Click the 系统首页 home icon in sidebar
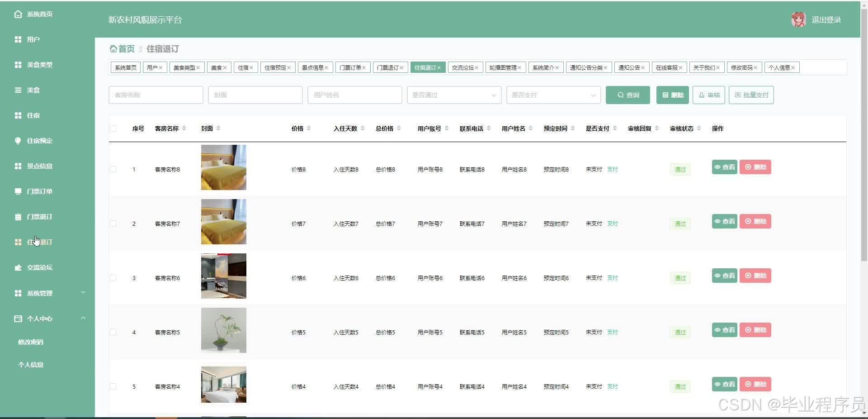Viewport: 868px width, 419px height. [x=18, y=14]
